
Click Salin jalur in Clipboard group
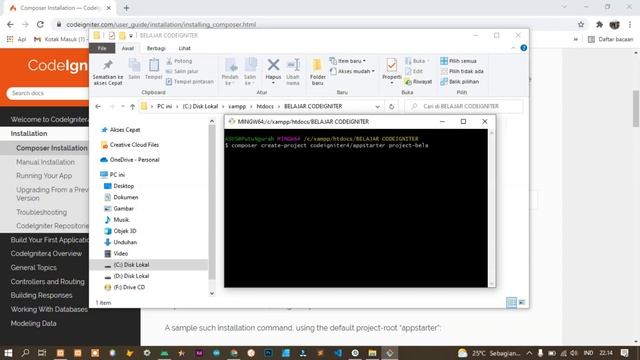[x=182, y=71]
